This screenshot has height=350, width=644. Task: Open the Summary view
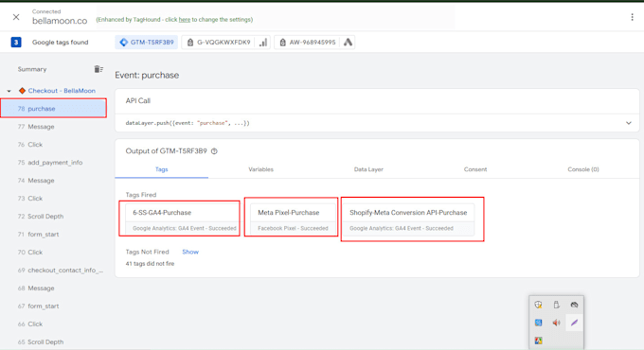coord(32,69)
